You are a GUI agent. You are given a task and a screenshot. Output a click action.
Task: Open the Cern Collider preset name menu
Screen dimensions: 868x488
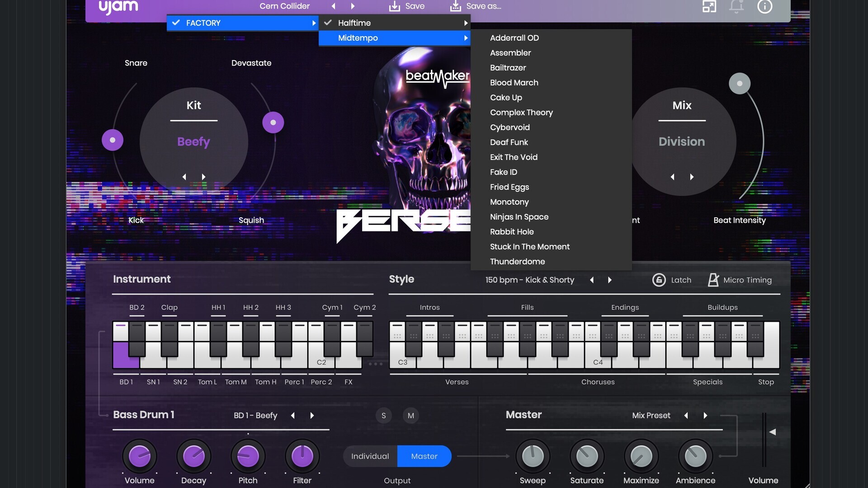tap(284, 6)
